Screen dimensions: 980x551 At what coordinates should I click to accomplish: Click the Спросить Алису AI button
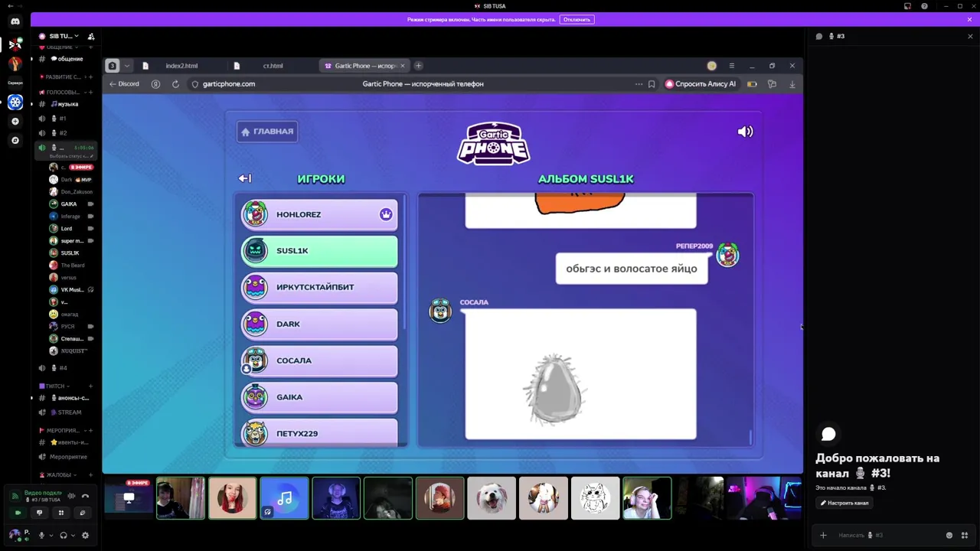pos(701,84)
